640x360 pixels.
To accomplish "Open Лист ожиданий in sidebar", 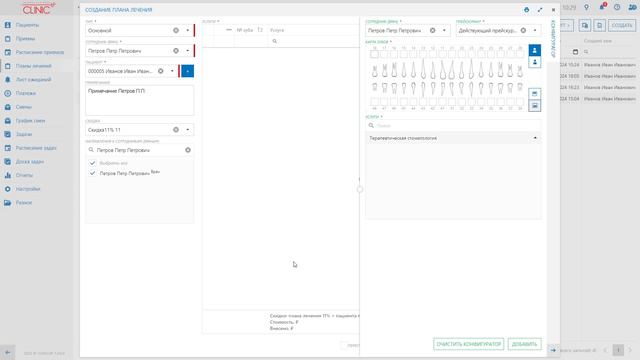I will pos(33,80).
